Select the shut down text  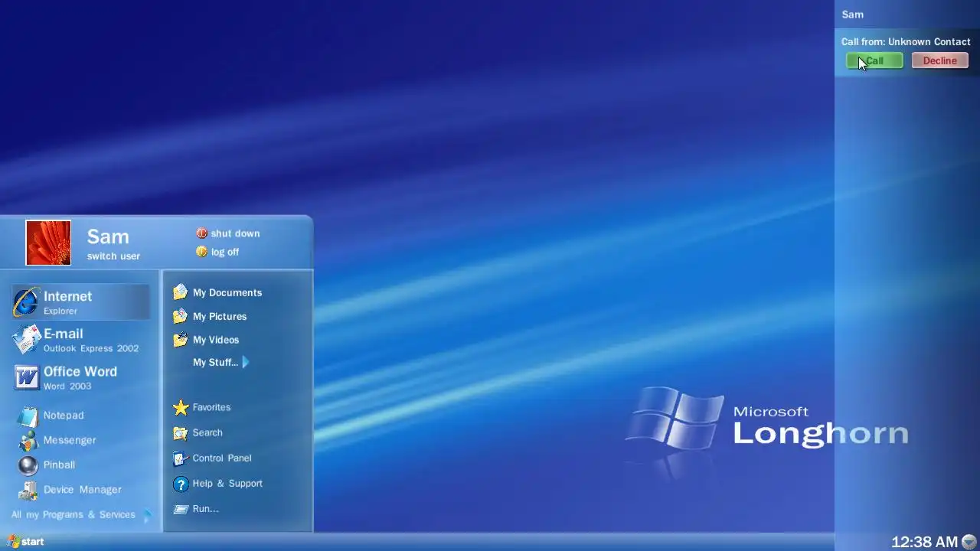click(x=236, y=233)
